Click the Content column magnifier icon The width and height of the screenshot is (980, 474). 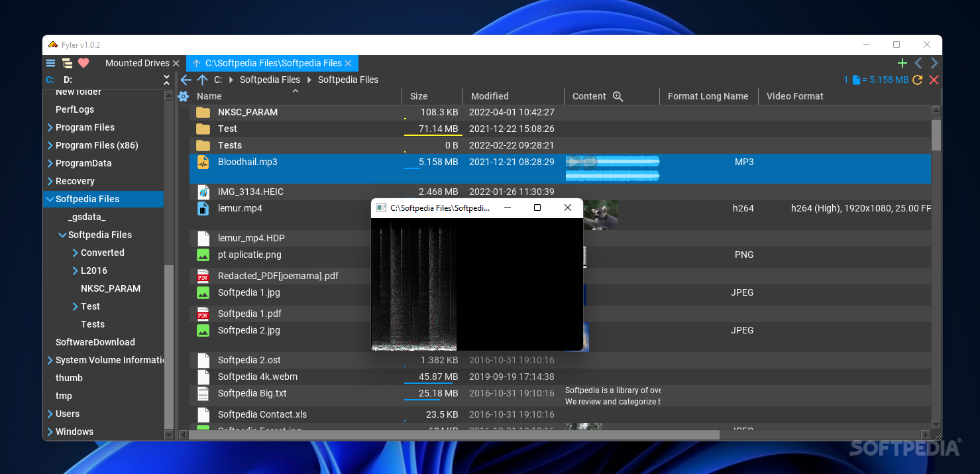618,96
